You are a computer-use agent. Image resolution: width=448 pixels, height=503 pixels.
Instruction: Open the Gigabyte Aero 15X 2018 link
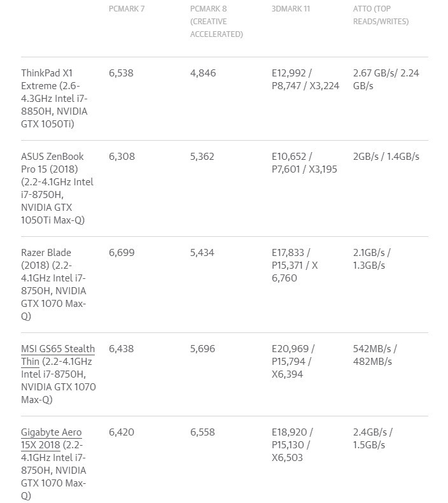(x=51, y=432)
